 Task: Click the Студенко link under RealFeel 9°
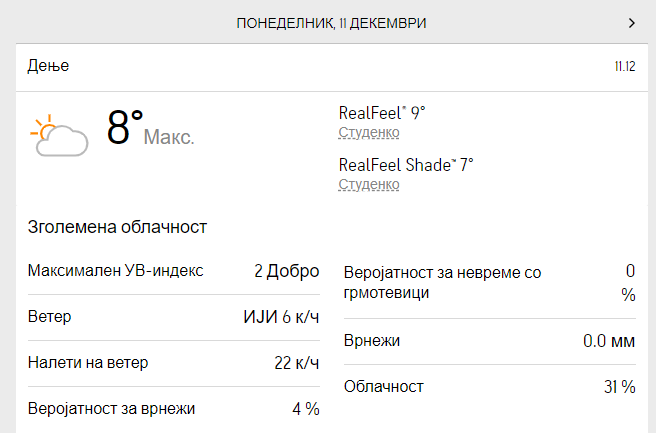369,132
